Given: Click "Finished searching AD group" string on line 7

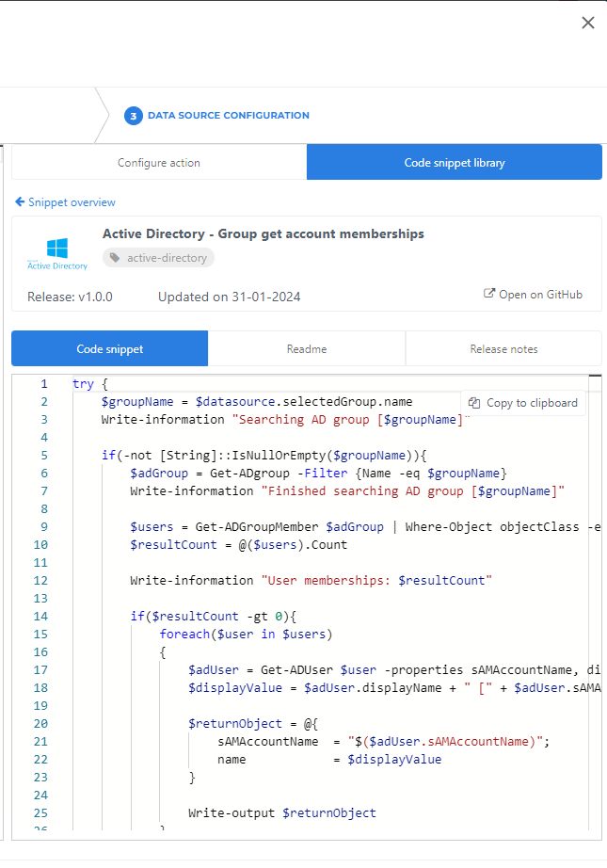Looking at the screenshot, I should [x=413, y=491].
